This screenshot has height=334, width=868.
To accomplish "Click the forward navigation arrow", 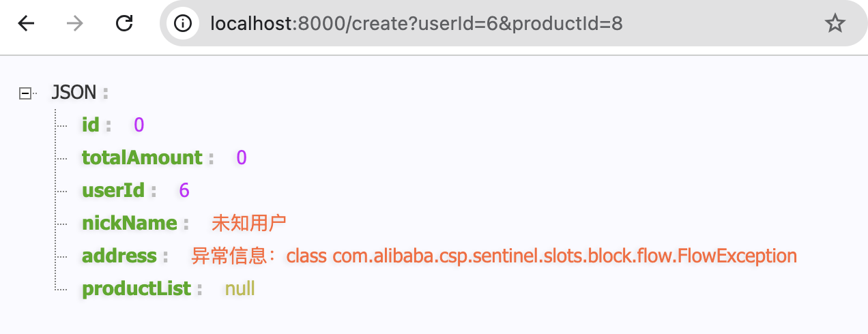I will tap(75, 24).
